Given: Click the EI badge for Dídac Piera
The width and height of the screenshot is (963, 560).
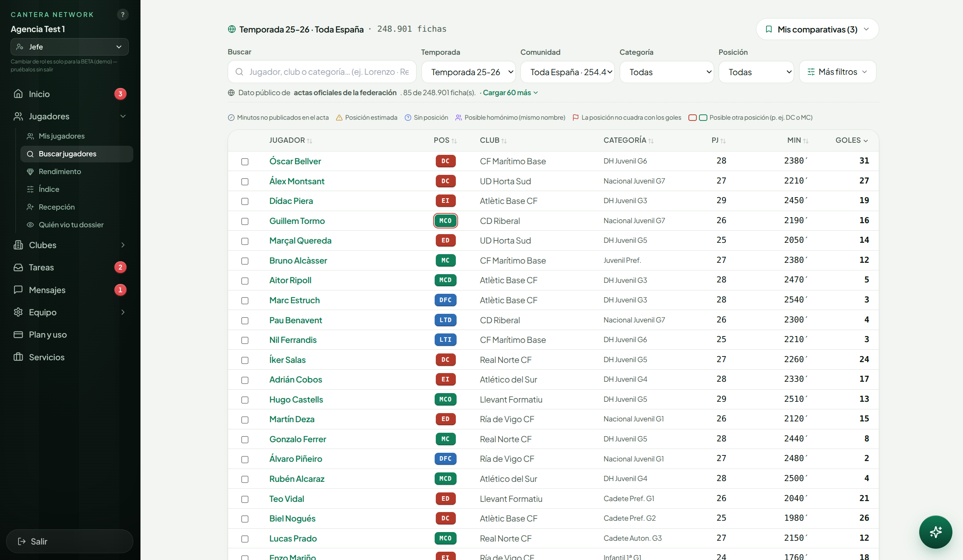Looking at the screenshot, I should (445, 201).
